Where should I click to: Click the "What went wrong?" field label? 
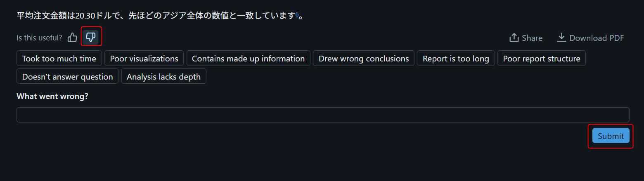click(x=52, y=96)
